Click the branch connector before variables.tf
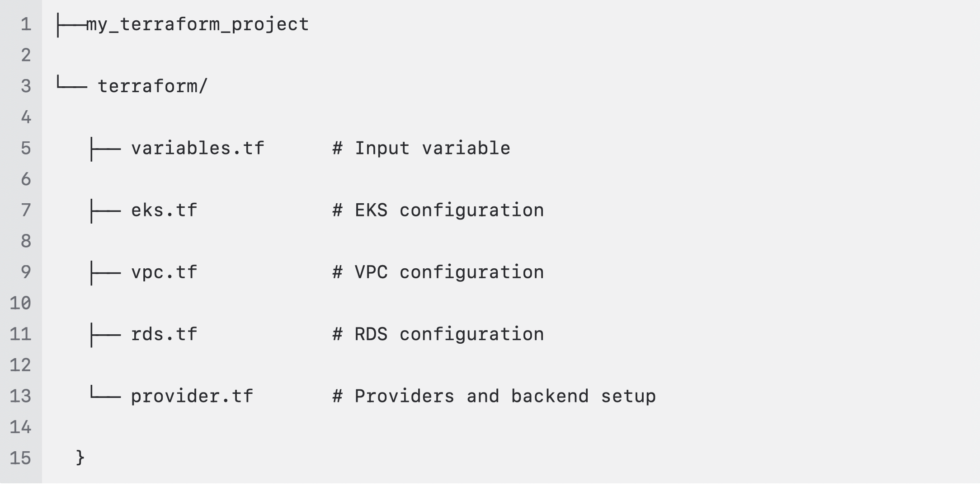 click(105, 149)
